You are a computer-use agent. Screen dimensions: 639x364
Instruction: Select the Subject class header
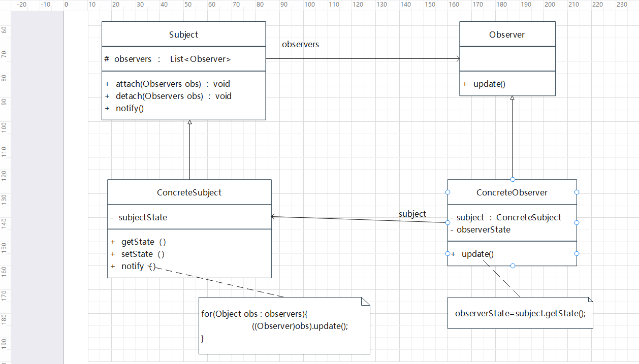pos(183,34)
